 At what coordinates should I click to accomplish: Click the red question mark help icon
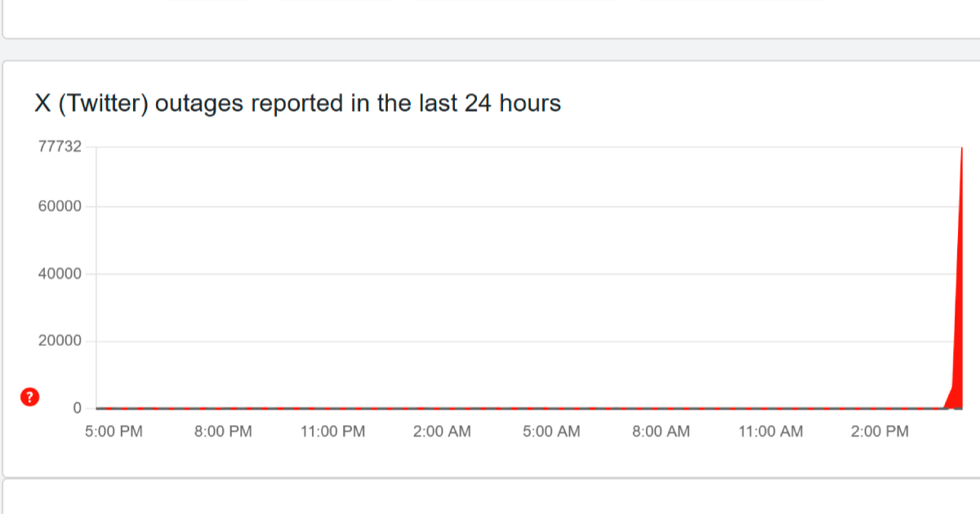(x=29, y=397)
